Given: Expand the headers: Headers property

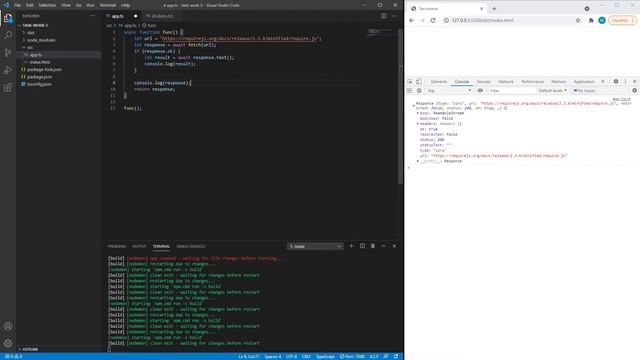Looking at the screenshot, I should pyautogui.click(x=418, y=124).
